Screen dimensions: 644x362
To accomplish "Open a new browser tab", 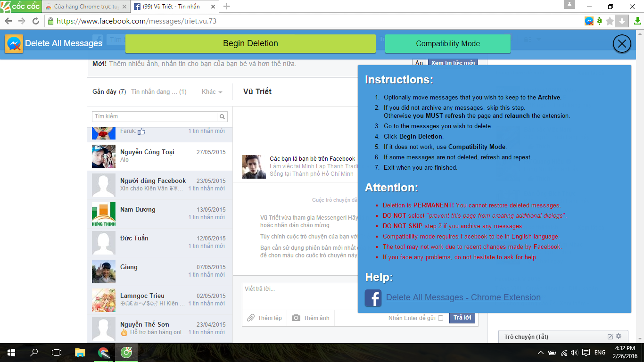I will tap(227, 7).
